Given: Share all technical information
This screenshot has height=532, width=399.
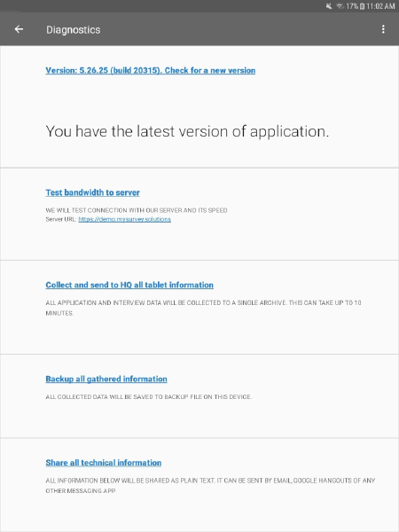Looking at the screenshot, I should 104,463.
